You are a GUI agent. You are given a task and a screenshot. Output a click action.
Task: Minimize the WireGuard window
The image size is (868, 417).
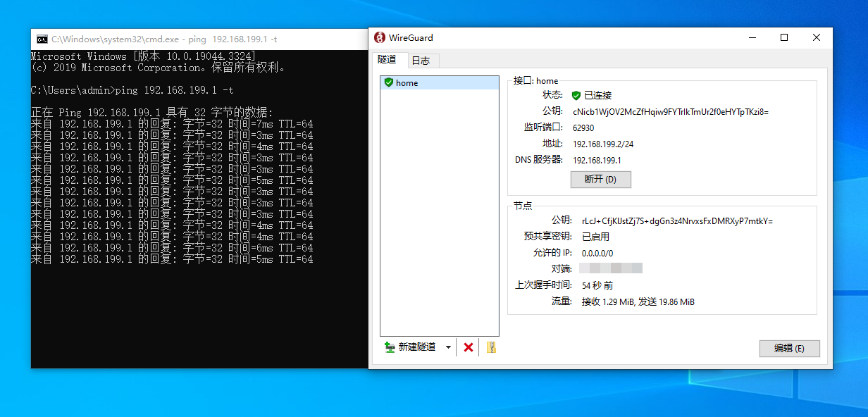click(752, 38)
